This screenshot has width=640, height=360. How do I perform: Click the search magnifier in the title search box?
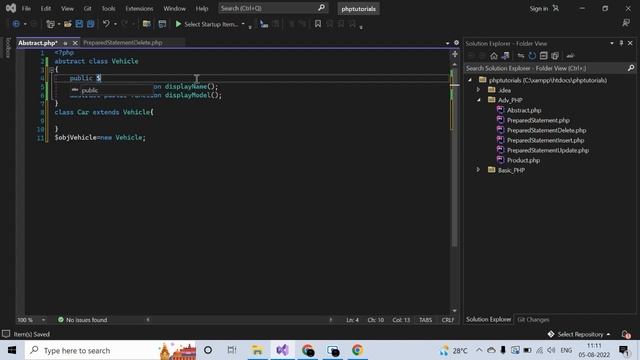click(321, 8)
